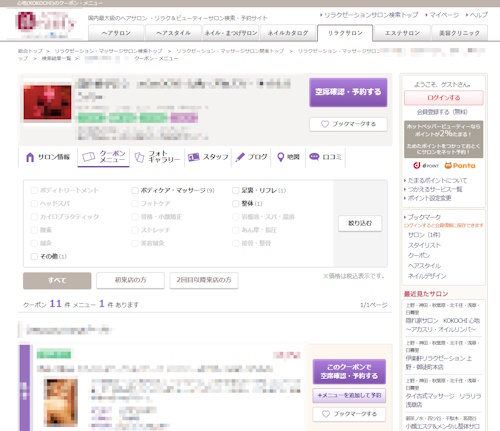
Task: Open salon thumbnail image
Action: tap(47, 102)
